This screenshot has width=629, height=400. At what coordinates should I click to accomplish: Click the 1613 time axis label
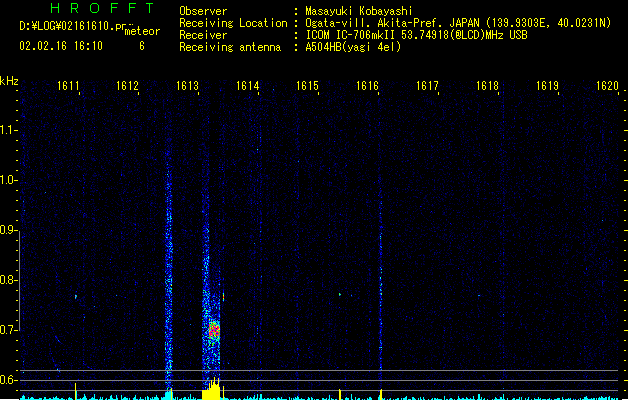pos(187,86)
